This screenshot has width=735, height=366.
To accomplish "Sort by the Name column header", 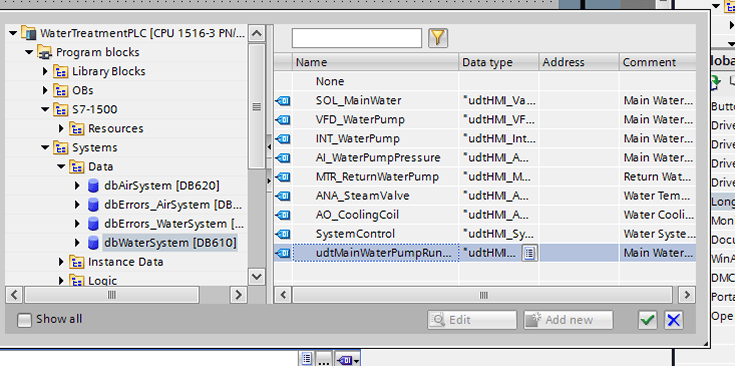I will [x=375, y=62].
